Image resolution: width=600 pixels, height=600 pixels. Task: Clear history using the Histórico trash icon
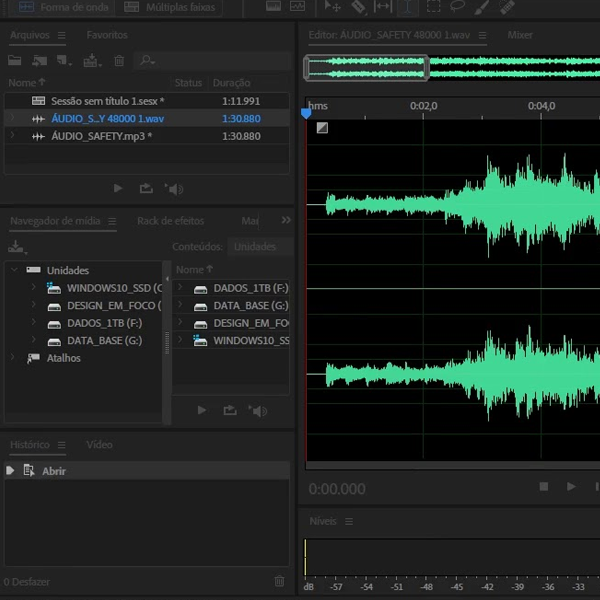[279, 581]
